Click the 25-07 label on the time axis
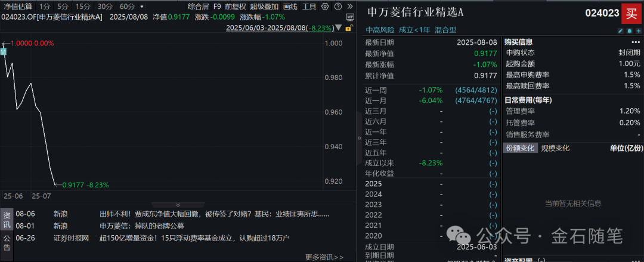The width and height of the screenshot is (644, 262). pos(41,196)
